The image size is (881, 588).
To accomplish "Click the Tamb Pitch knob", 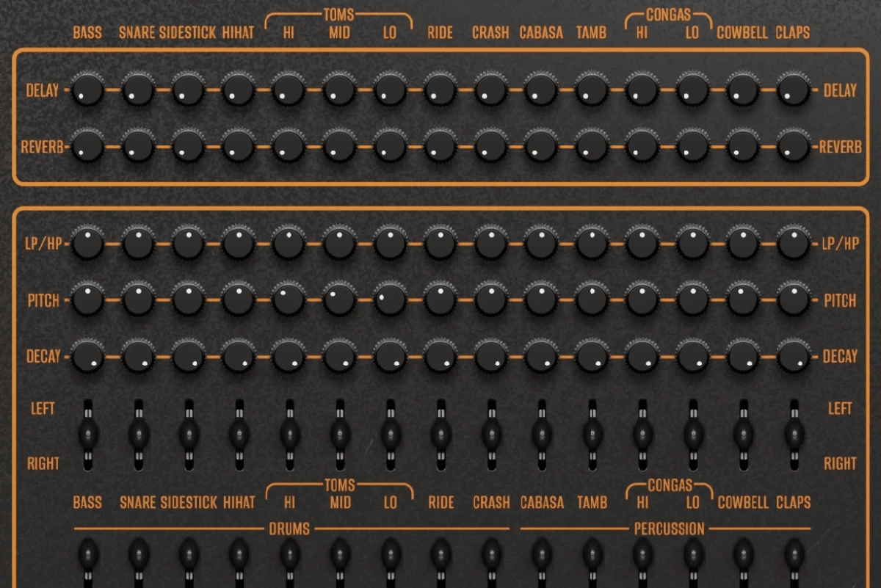I will [x=592, y=300].
